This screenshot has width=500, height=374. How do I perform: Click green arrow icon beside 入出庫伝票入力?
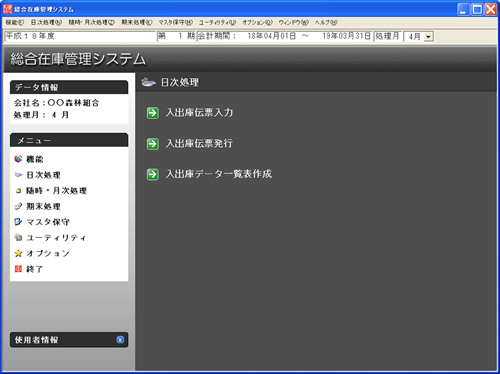(x=153, y=113)
